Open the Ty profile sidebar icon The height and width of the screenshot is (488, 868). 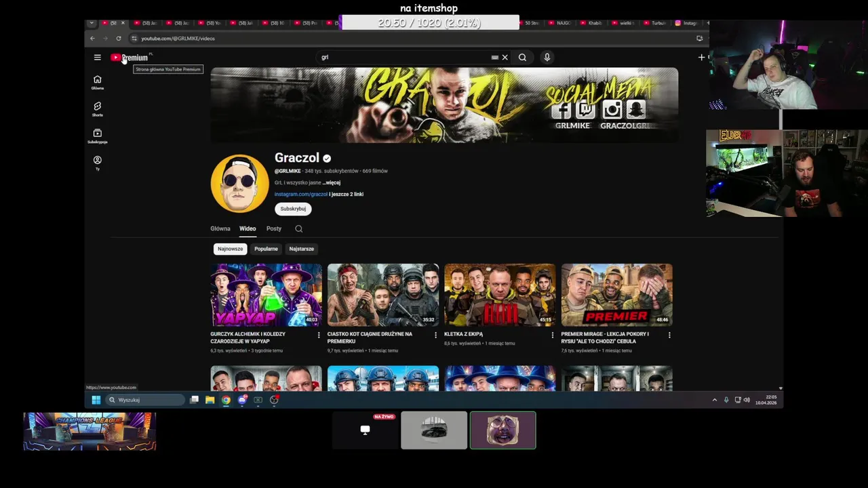(97, 163)
